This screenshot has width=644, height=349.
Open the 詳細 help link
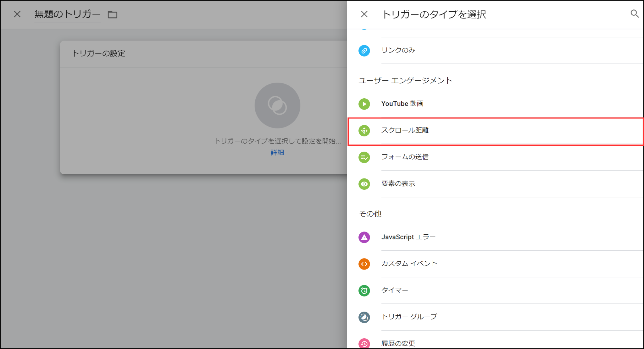click(277, 152)
